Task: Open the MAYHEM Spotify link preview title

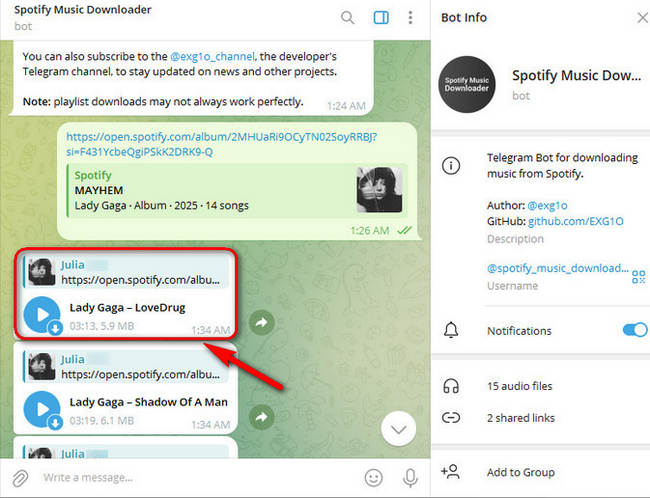Action: (99, 190)
